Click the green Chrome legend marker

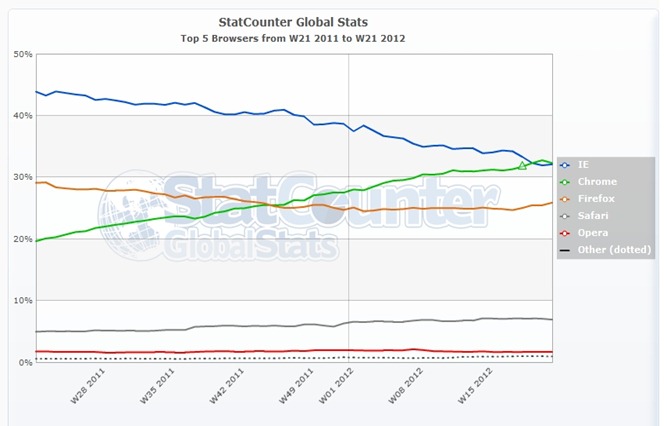coord(566,181)
